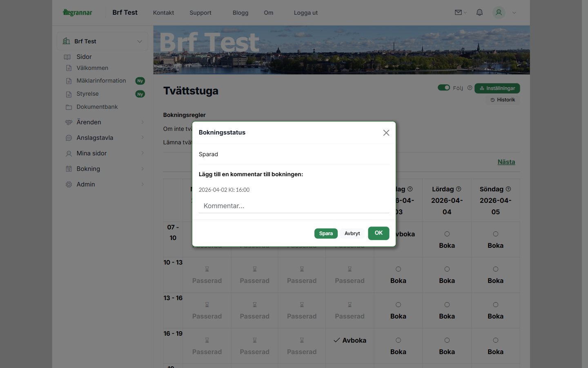The image size is (588, 368).
Task: Click hourglass icon in first Passerad 10-13 cell
Action: 207,269
